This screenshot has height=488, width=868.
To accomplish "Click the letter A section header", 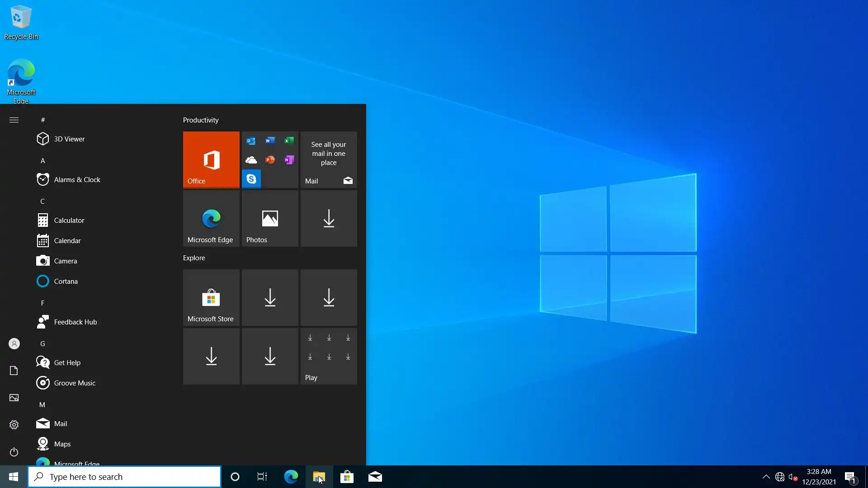I will (43, 161).
